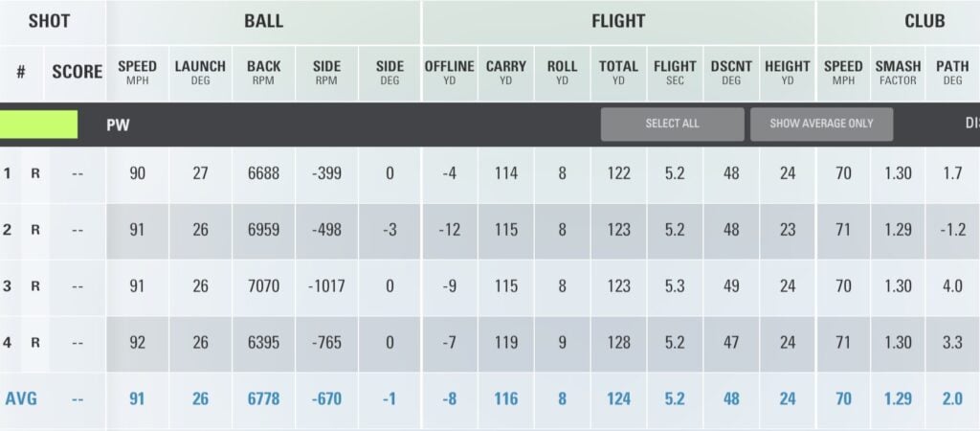Screen dimensions: 980x431
Task: Click the TOTAL YD column header
Action: pos(618,73)
